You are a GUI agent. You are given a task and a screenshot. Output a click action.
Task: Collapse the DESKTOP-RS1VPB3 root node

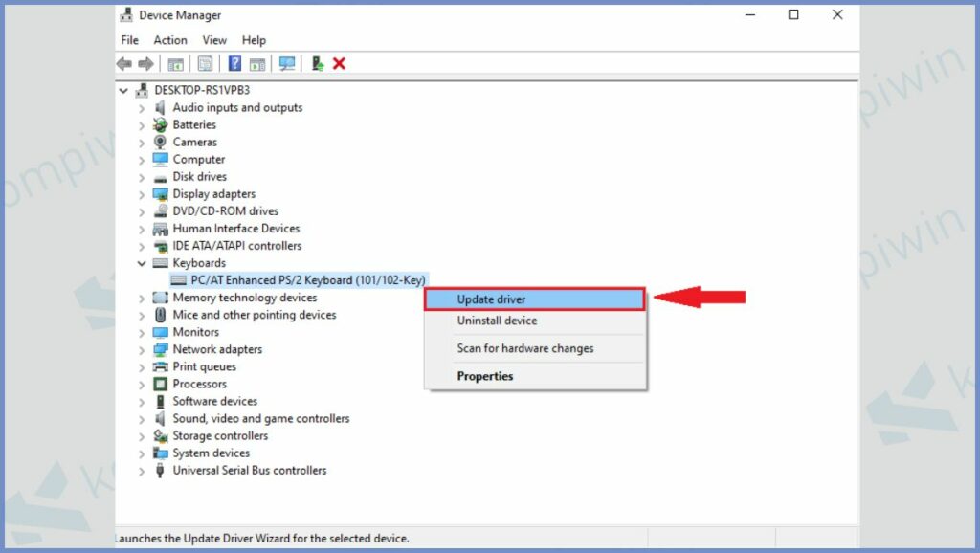pos(122,90)
